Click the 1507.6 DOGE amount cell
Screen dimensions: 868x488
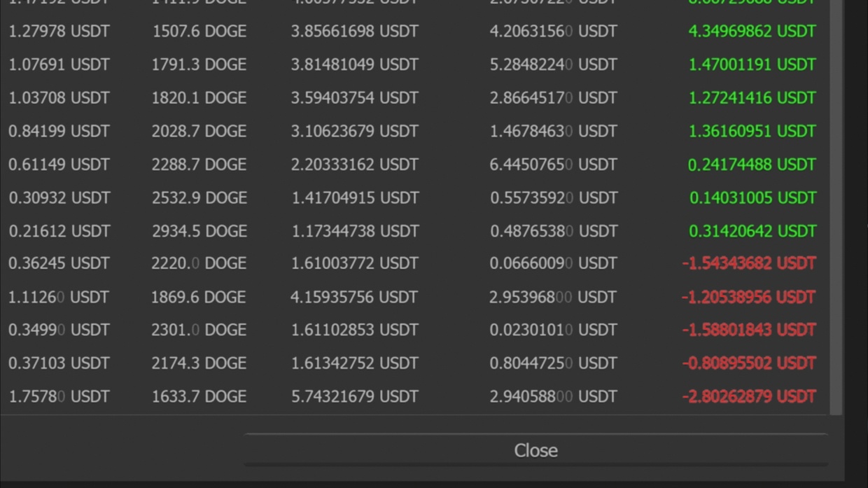click(199, 32)
